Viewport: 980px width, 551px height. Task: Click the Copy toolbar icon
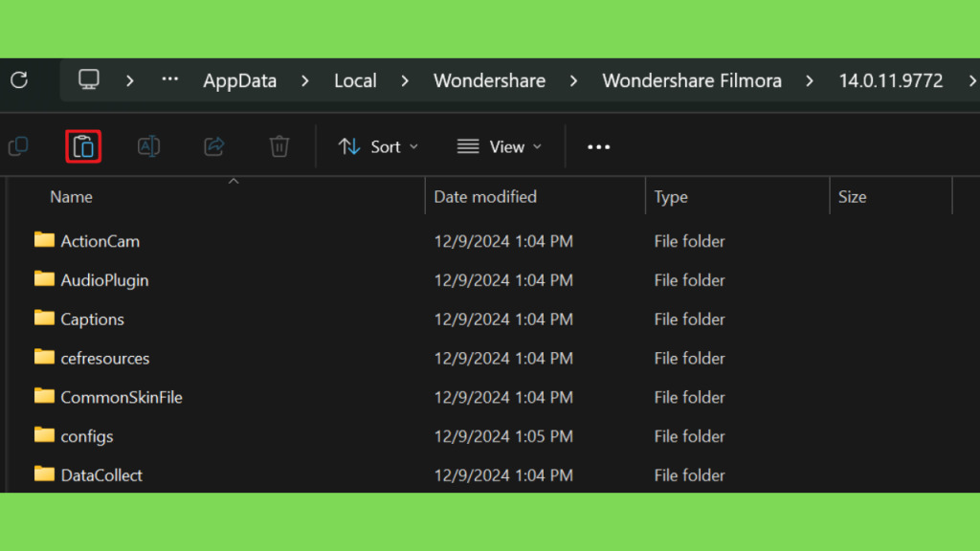point(19,146)
